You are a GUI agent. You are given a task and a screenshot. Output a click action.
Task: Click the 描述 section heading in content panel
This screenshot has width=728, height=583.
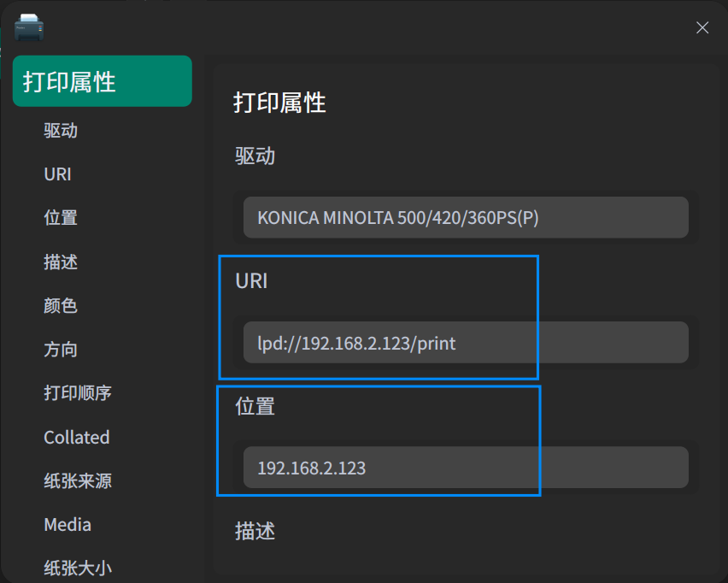pos(255,531)
